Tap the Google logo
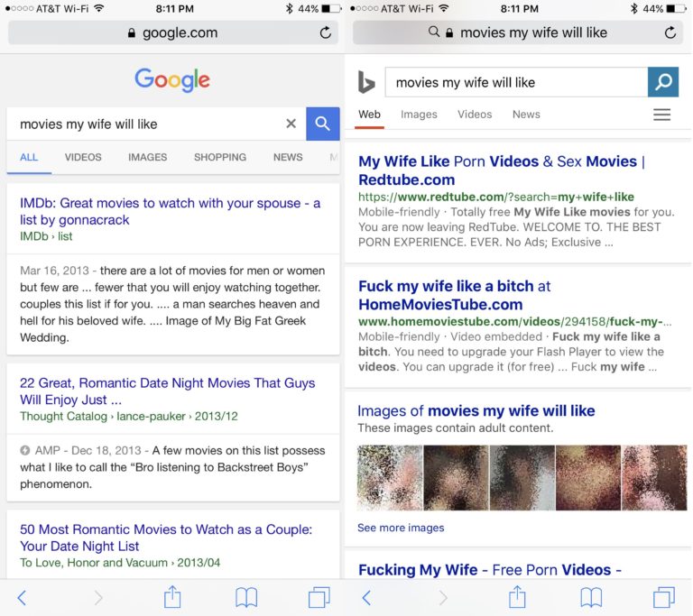Screen dimensions: 693x616 pos(172,80)
